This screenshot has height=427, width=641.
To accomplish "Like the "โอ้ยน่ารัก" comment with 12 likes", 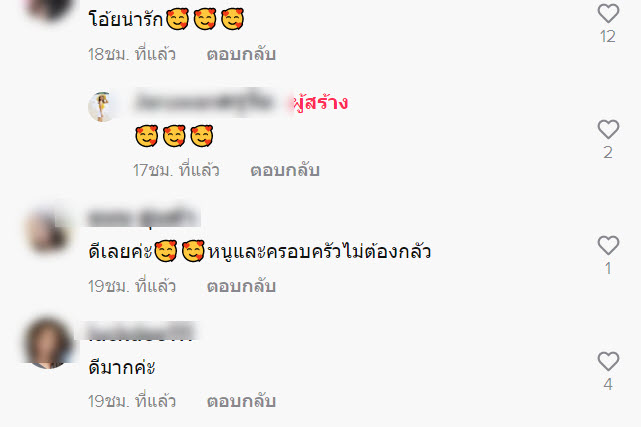I will click(x=608, y=13).
